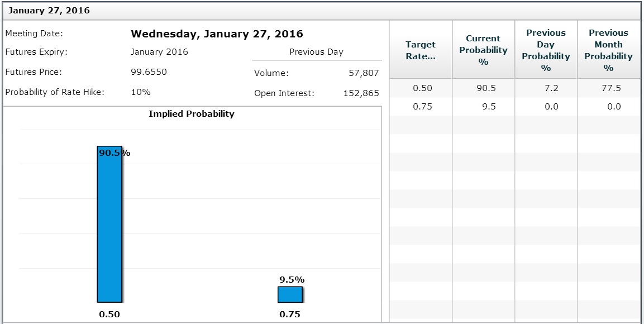Select the January 27, 2016 panel title

pyautogui.click(x=49, y=11)
